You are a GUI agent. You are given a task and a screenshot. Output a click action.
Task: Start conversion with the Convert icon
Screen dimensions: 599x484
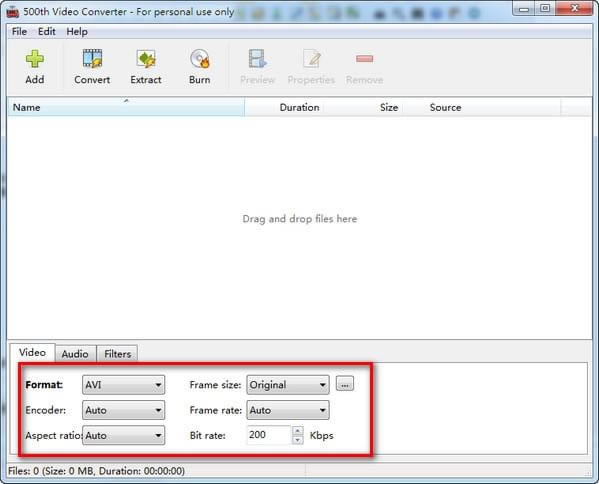click(x=92, y=59)
